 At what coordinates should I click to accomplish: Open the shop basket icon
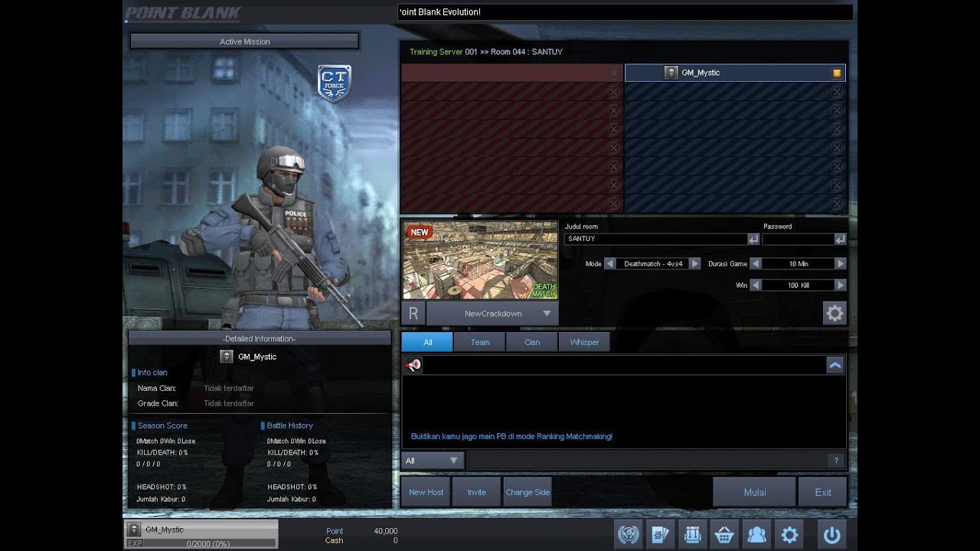coord(724,534)
